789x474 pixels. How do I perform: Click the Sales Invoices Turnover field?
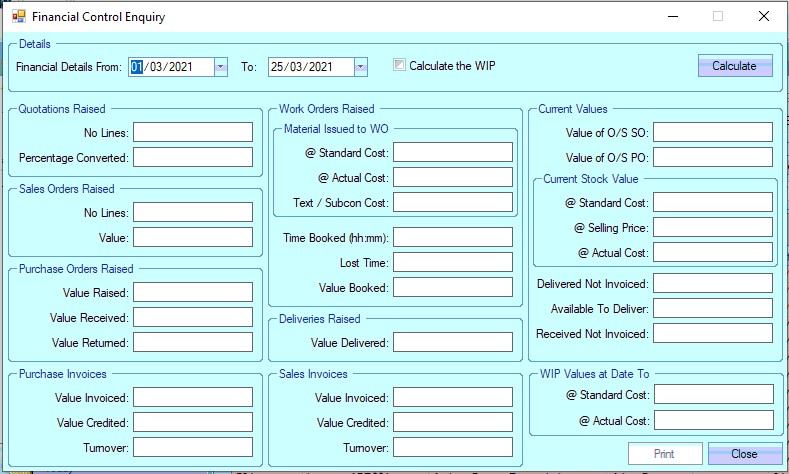453,447
